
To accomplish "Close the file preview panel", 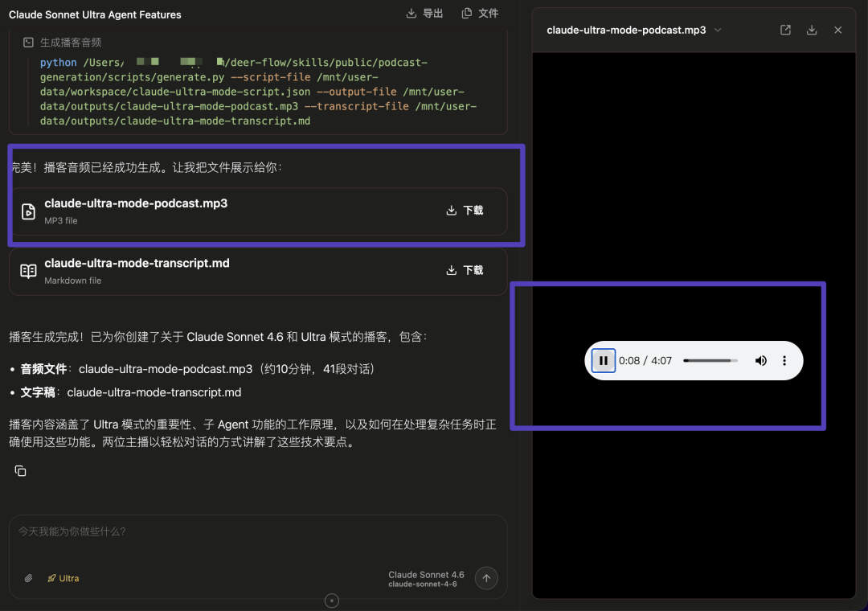I will [x=837, y=30].
